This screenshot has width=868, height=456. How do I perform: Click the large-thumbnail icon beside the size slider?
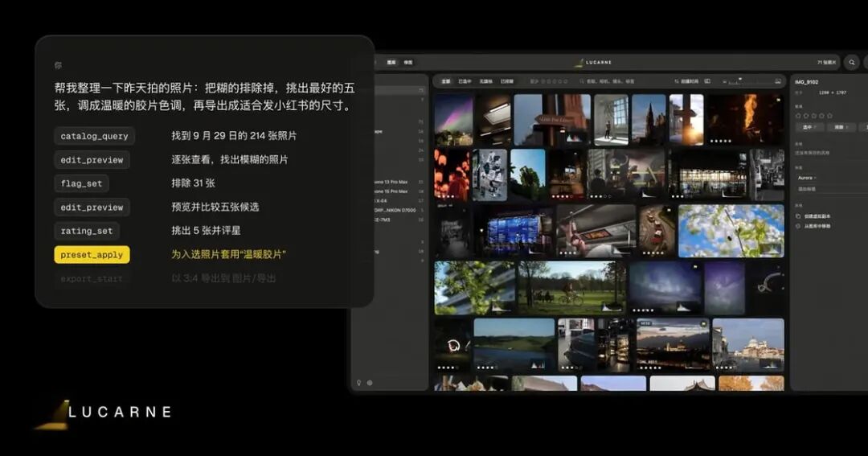pos(778,81)
